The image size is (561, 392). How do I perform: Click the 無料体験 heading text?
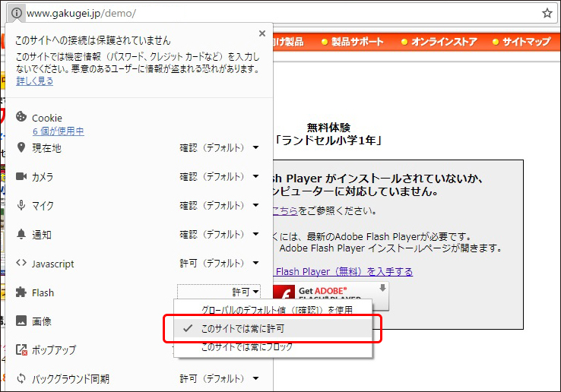[x=328, y=128]
